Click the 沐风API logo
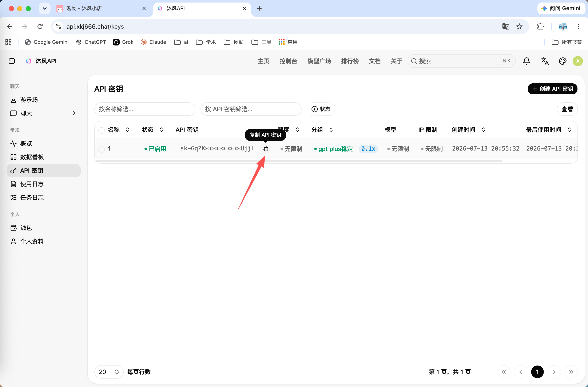Screen dimensions: 588x387 pyautogui.click(x=41, y=61)
